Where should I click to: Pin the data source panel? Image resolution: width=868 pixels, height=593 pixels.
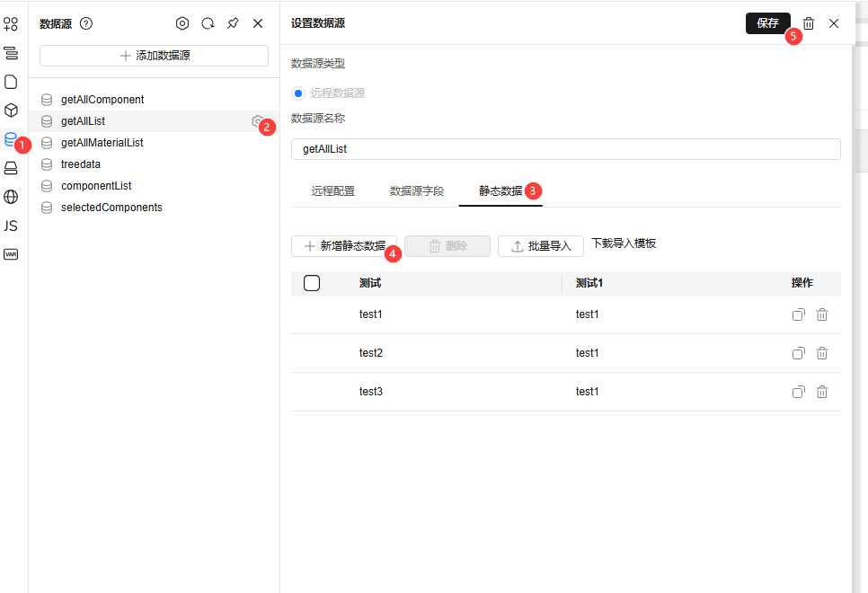pyautogui.click(x=233, y=23)
